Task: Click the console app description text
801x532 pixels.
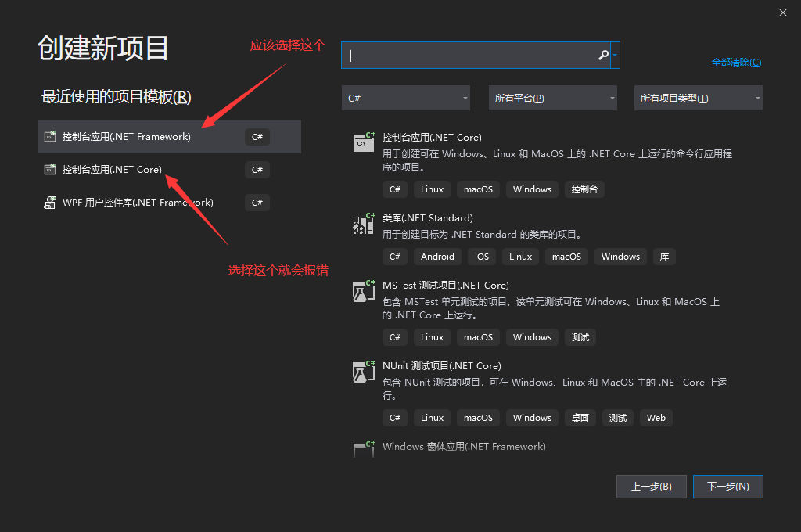Action: tap(557, 160)
